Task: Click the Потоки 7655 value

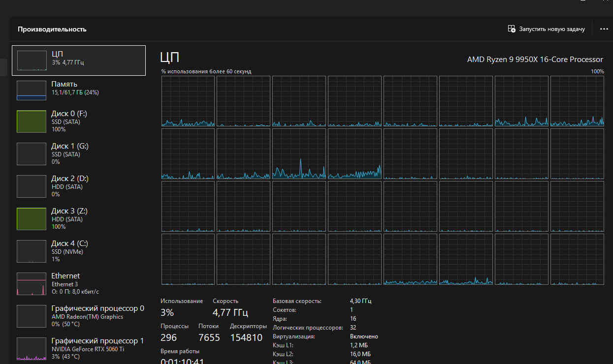Action: (x=209, y=337)
